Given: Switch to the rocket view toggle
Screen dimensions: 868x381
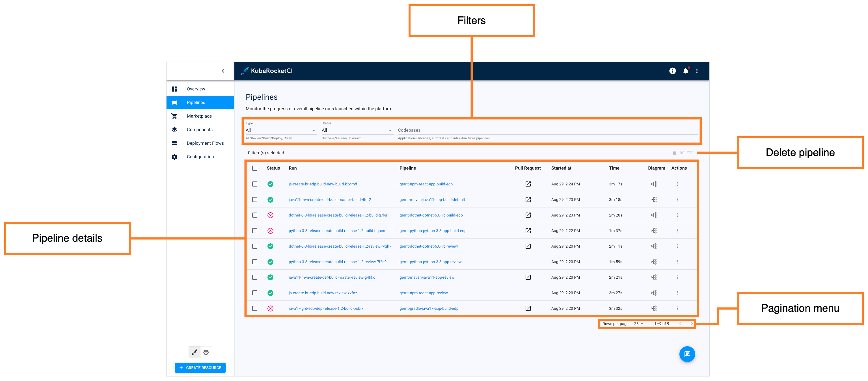Looking at the screenshot, I should click(195, 352).
